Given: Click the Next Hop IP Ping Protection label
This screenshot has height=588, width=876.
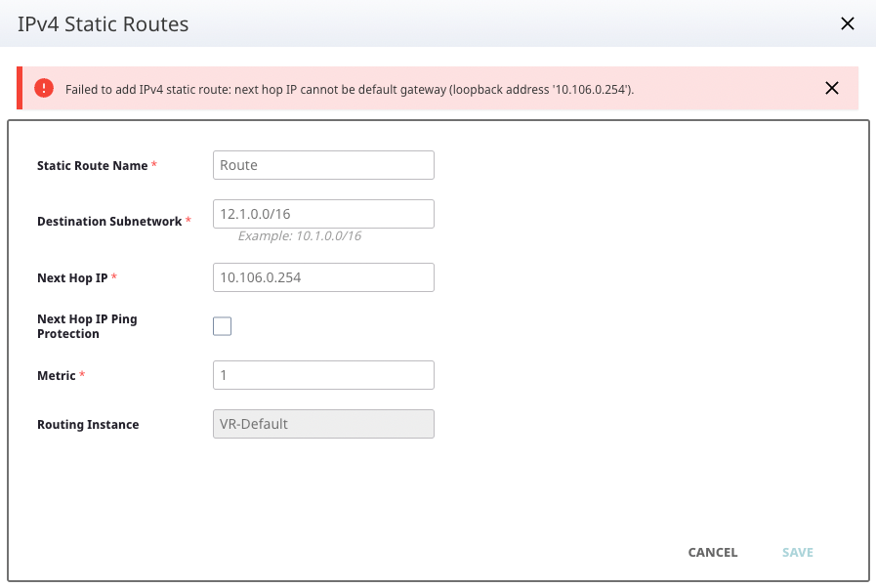Looking at the screenshot, I should coord(86,326).
